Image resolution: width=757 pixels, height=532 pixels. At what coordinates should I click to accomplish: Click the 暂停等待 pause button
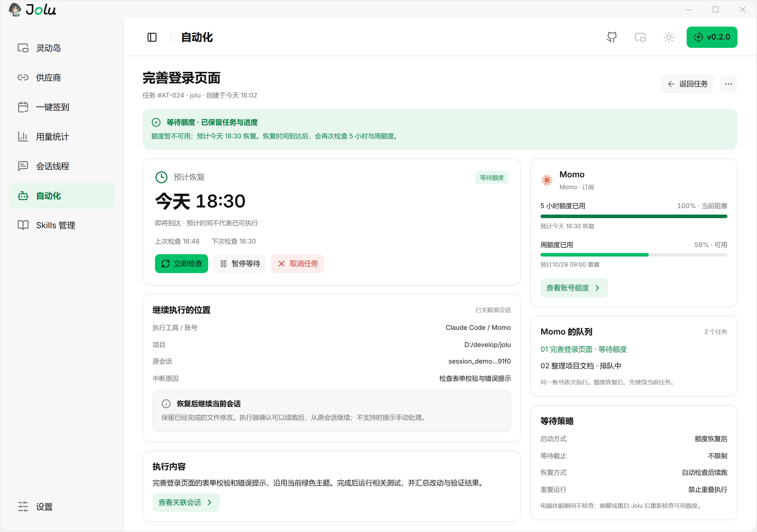239,264
